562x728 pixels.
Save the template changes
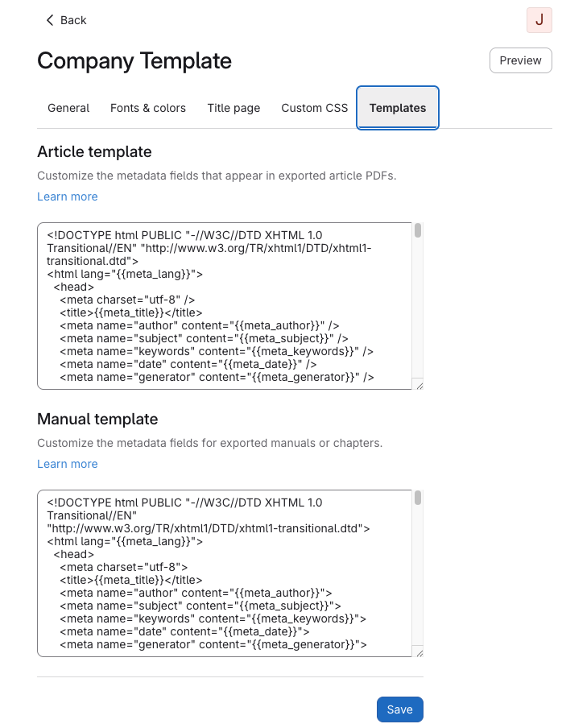pos(399,709)
